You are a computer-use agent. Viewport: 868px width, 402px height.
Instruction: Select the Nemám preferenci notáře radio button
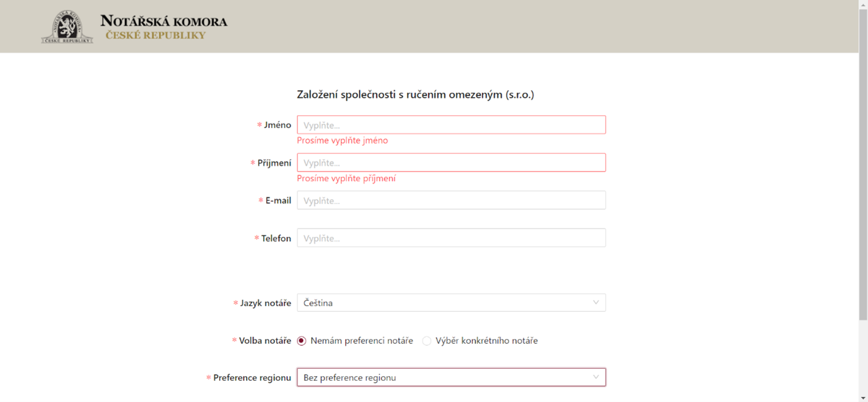[x=301, y=341]
